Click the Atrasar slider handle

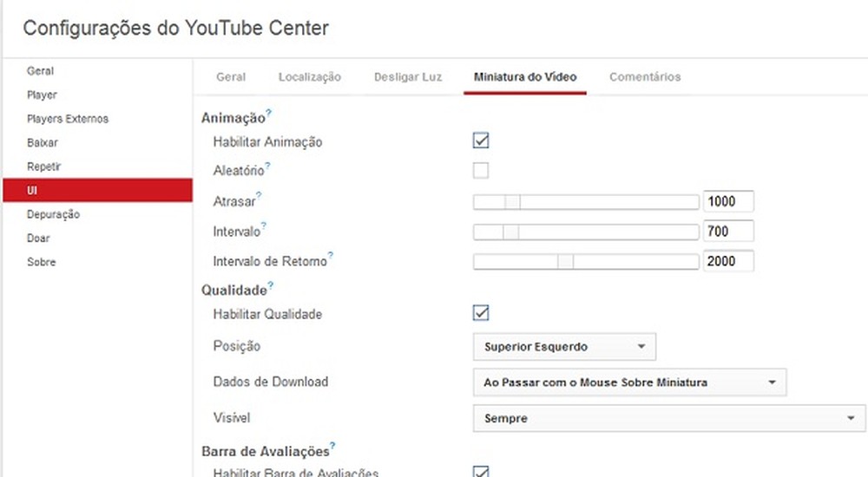[513, 202]
